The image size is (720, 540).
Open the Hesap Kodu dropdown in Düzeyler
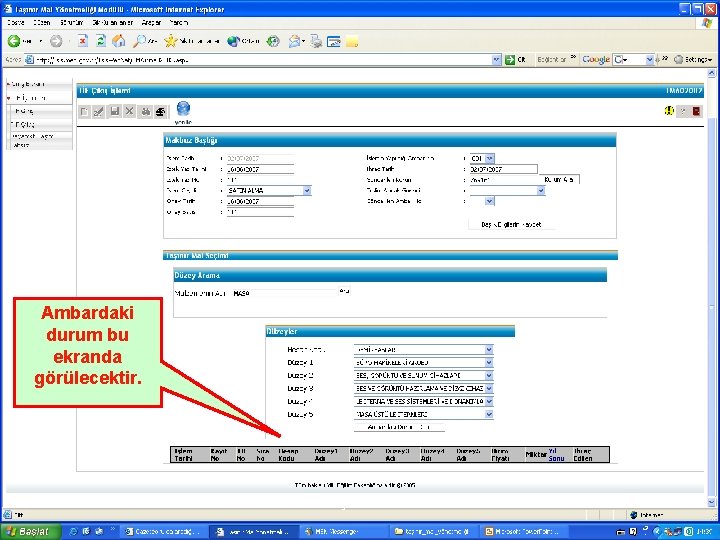pos(489,349)
